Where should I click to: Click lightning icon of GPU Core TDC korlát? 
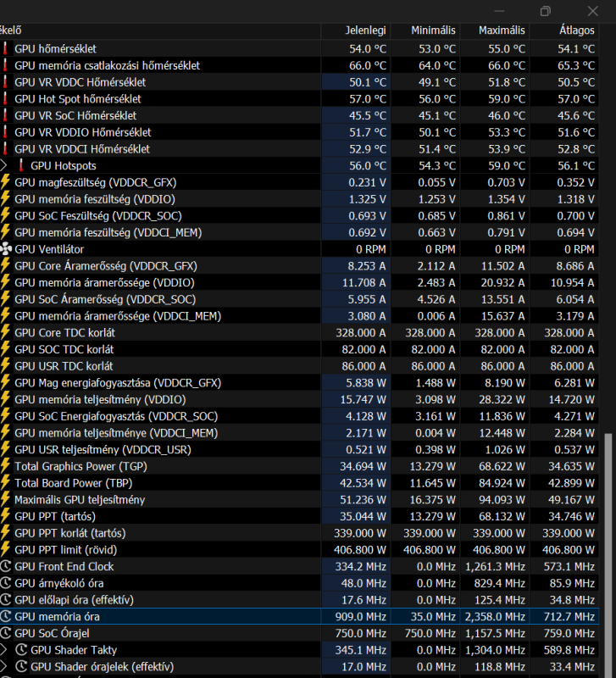(x=5, y=332)
